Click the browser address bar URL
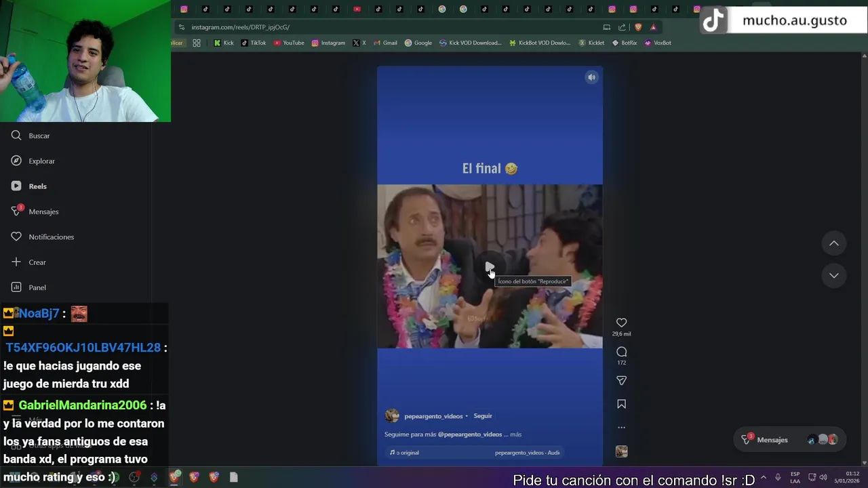Viewport: 868px width, 488px height. pyautogui.click(x=240, y=27)
